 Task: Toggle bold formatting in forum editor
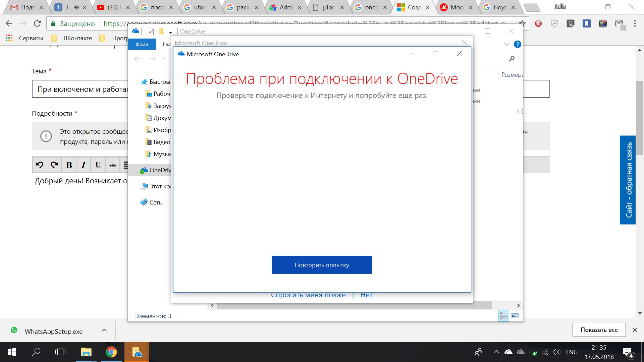coord(69,165)
